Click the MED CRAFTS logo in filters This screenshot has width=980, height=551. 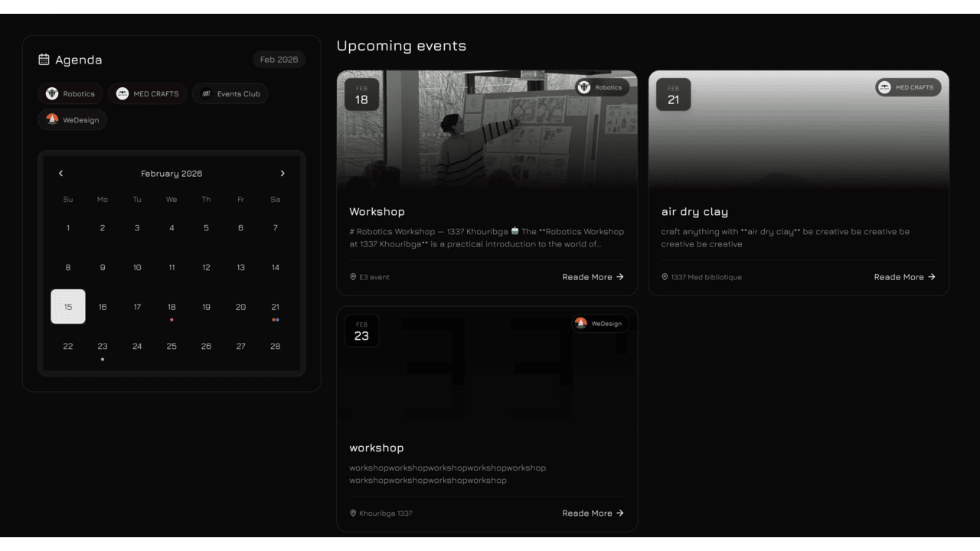pos(122,94)
